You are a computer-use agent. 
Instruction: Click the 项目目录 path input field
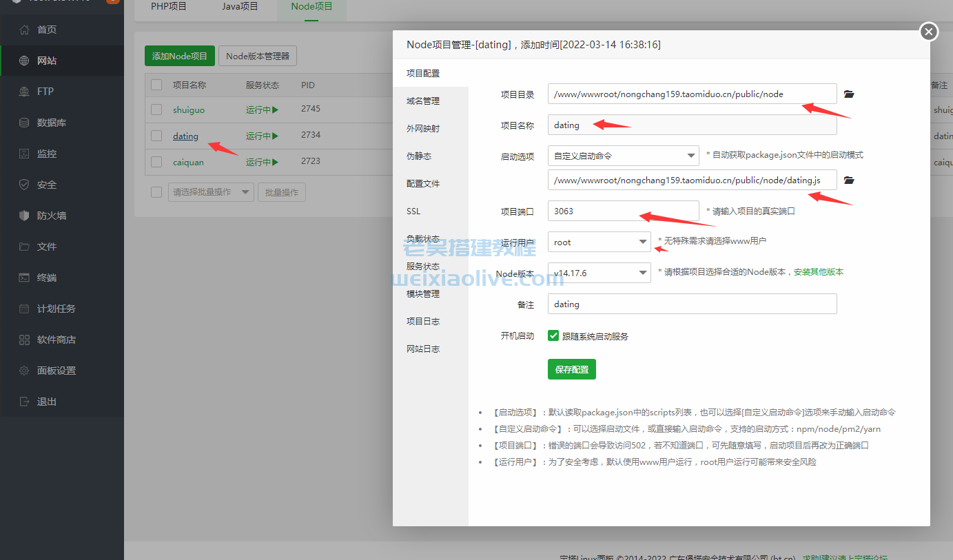693,94
